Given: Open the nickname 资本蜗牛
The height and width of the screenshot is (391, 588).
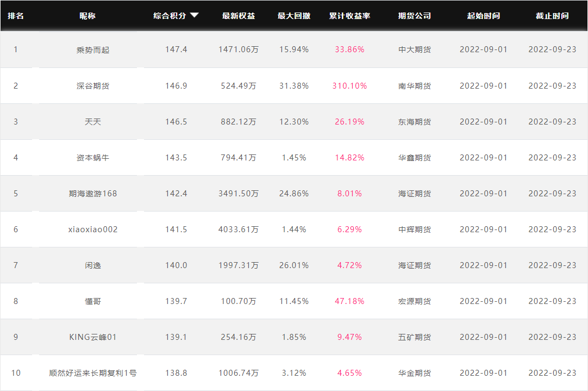Looking at the screenshot, I should coord(92,158).
